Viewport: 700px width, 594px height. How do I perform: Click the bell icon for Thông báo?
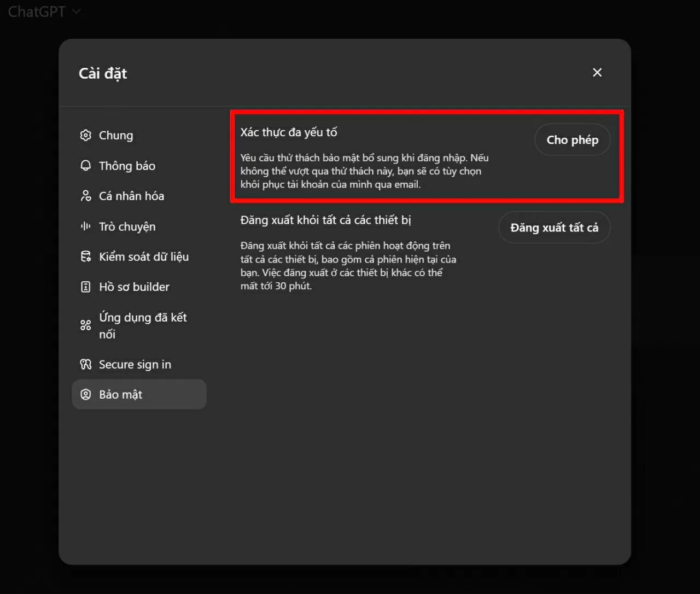coord(86,166)
